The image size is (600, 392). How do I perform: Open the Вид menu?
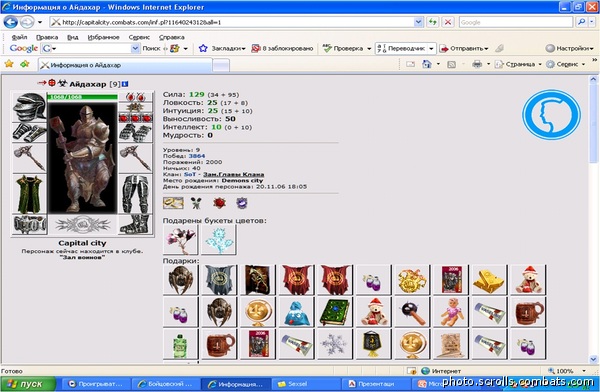(73, 37)
